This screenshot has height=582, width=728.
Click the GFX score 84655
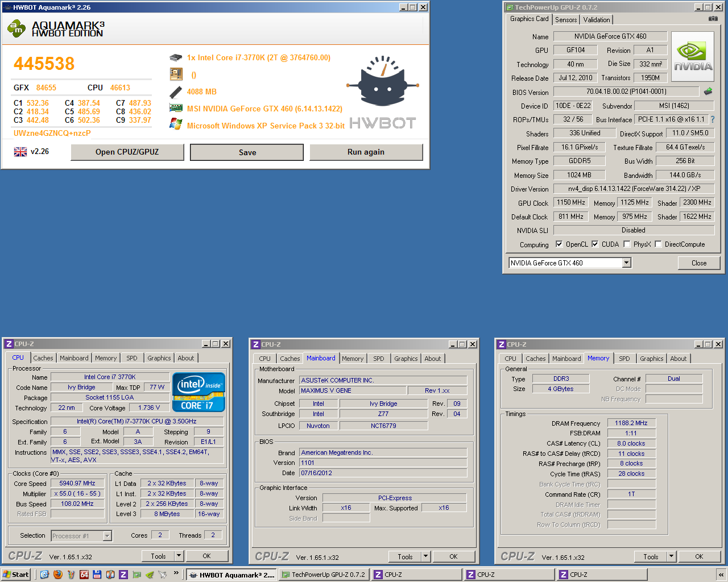coord(46,88)
